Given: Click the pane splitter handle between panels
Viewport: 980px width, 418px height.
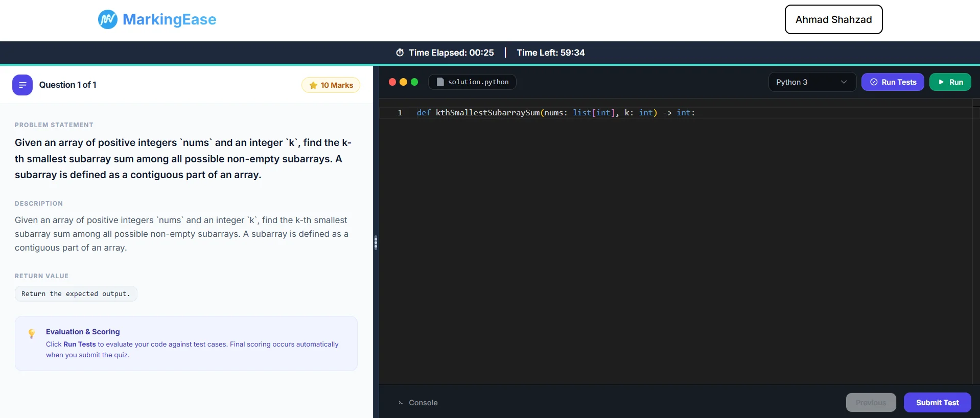Looking at the screenshot, I should click(x=376, y=242).
